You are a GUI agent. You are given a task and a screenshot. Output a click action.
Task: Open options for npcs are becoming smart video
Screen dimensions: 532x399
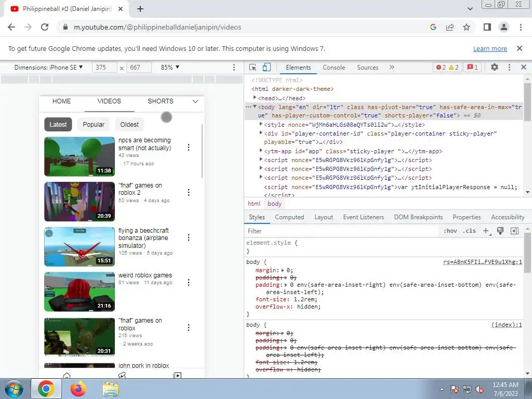point(189,147)
